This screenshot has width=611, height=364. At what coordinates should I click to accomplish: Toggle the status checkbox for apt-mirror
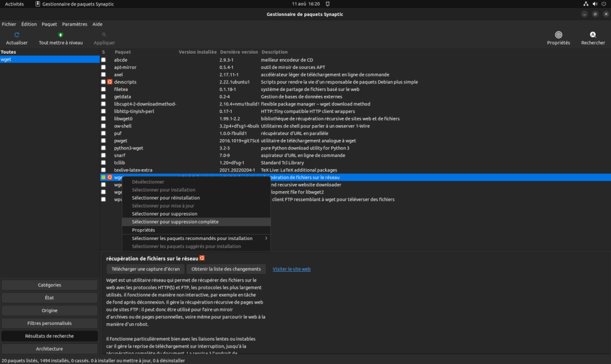click(103, 67)
